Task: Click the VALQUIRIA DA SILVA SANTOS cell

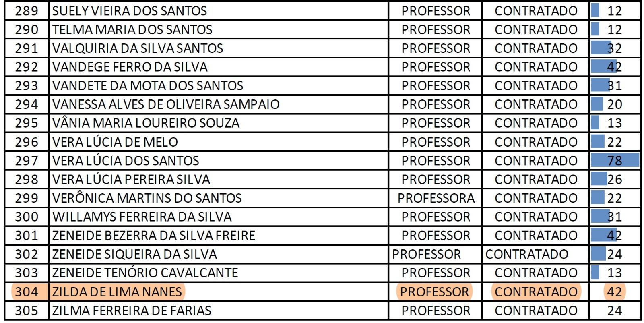Action: click(138, 48)
